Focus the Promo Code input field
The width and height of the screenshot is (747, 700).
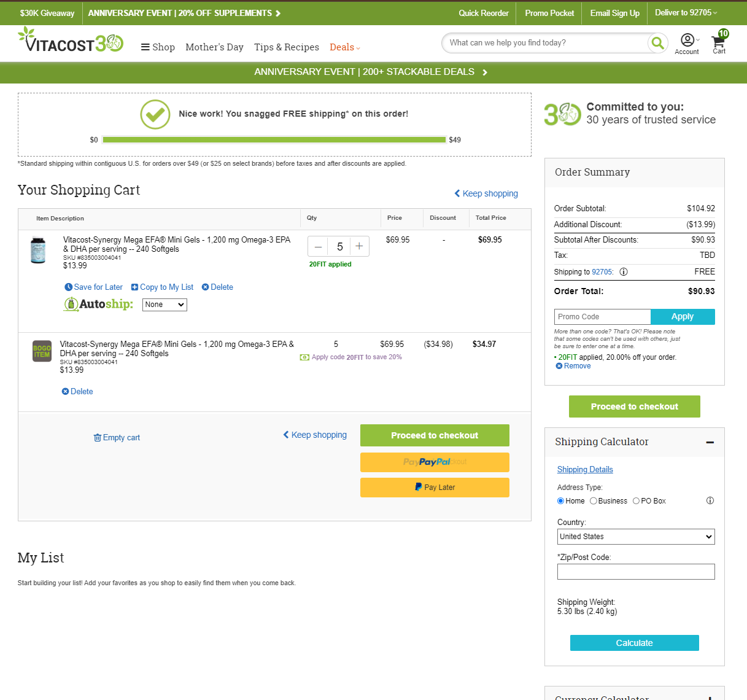click(602, 317)
